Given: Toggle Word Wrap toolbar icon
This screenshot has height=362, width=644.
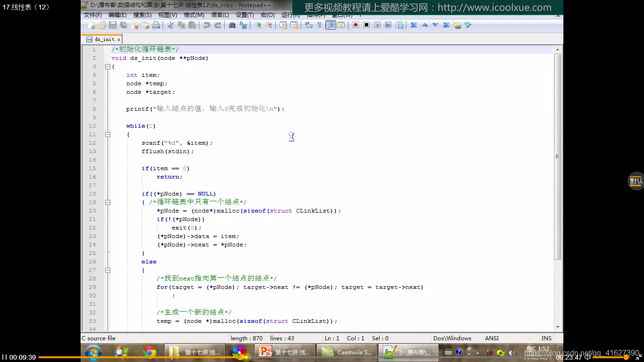Looking at the screenshot, I should (x=308, y=25).
